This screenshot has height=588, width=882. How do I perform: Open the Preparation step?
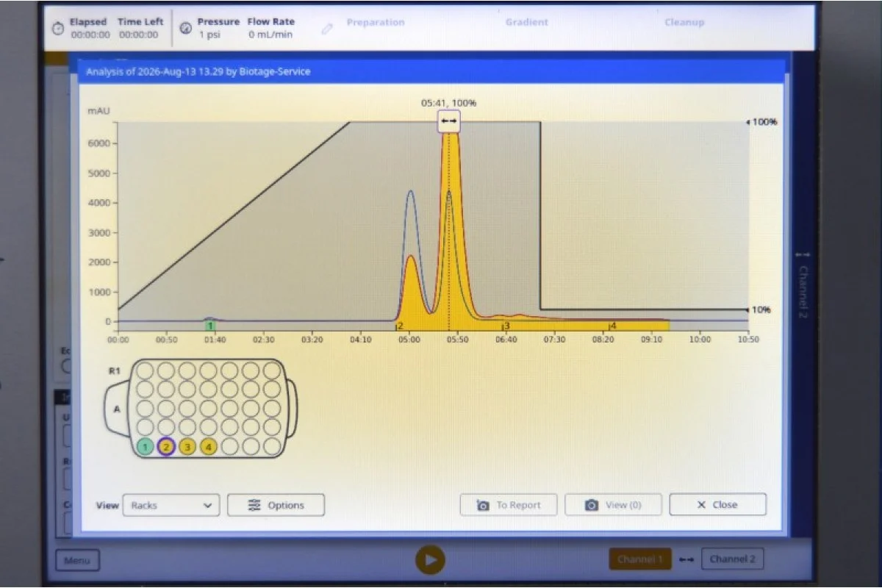tap(376, 22)
